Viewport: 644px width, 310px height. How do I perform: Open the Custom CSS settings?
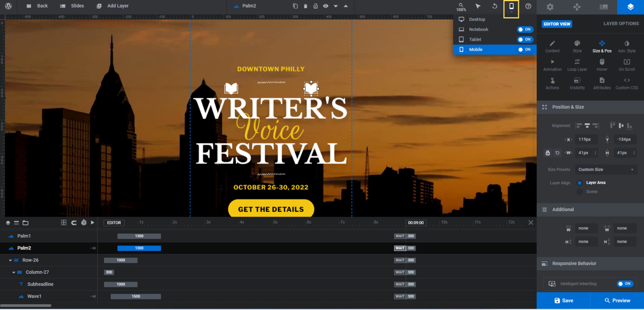pos(627,84)
